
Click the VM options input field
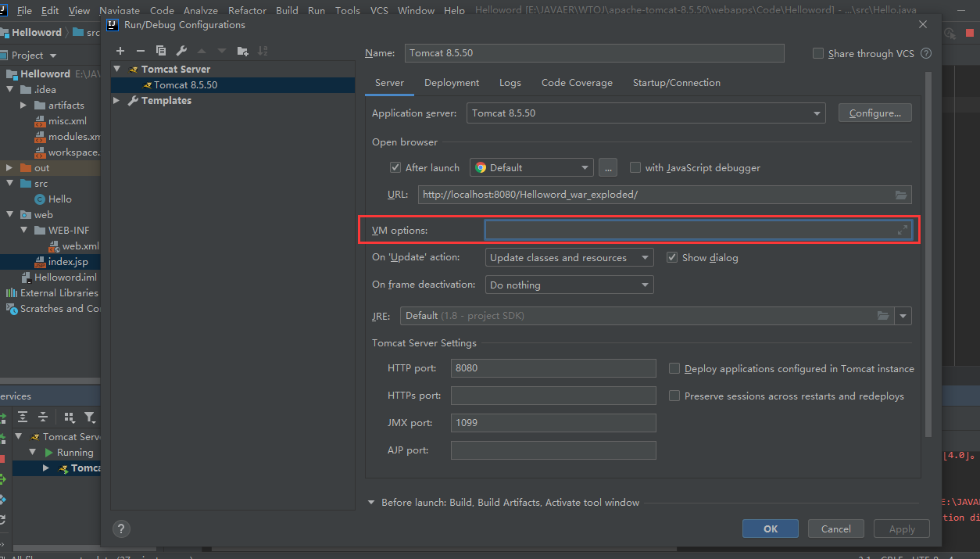tap(699, 230)
